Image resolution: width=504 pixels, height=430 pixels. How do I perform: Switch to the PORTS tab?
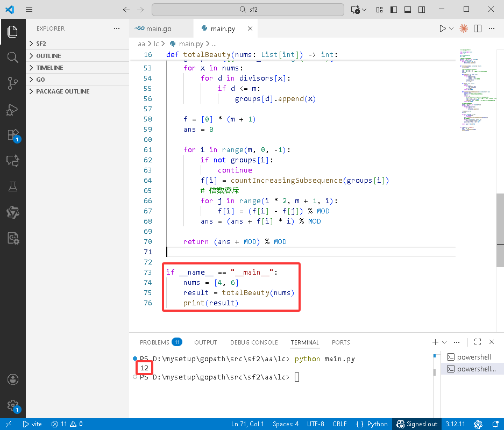click(x=340, y=342)
